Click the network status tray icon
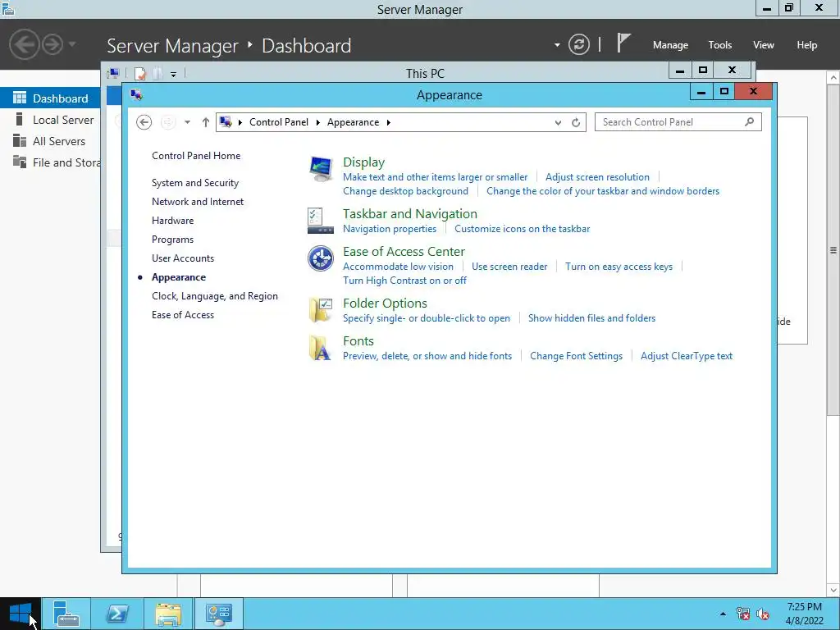 click(x=743, y=614)
